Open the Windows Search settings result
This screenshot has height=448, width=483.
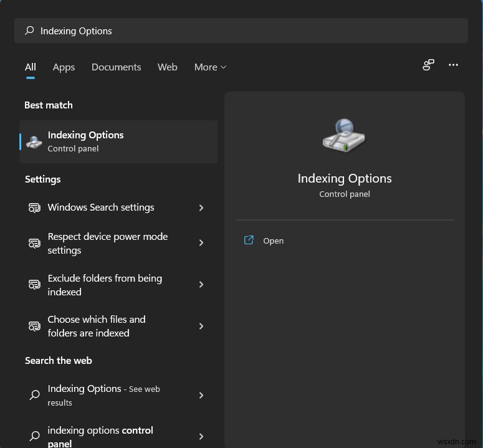(x=118, y=207)
